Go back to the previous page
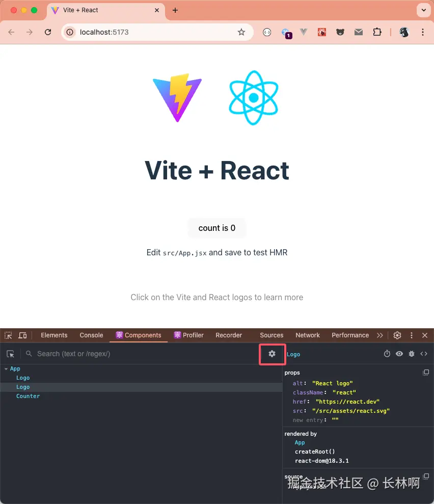Image resolution: width=434 pixels, height=504 pixels. pos(12,32)
